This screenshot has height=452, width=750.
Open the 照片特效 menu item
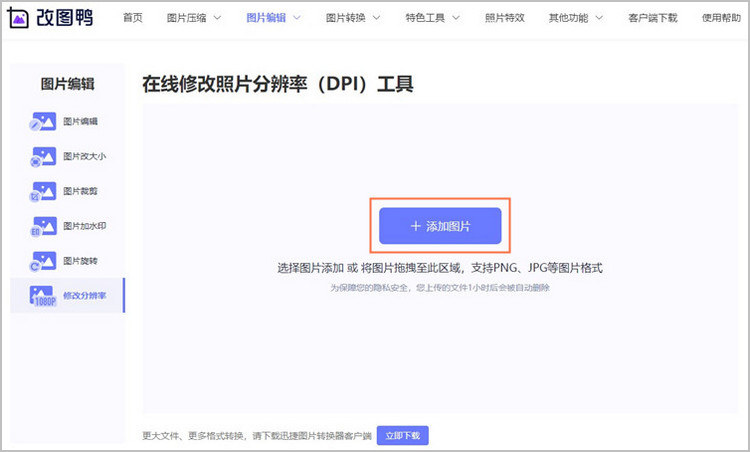504,18
